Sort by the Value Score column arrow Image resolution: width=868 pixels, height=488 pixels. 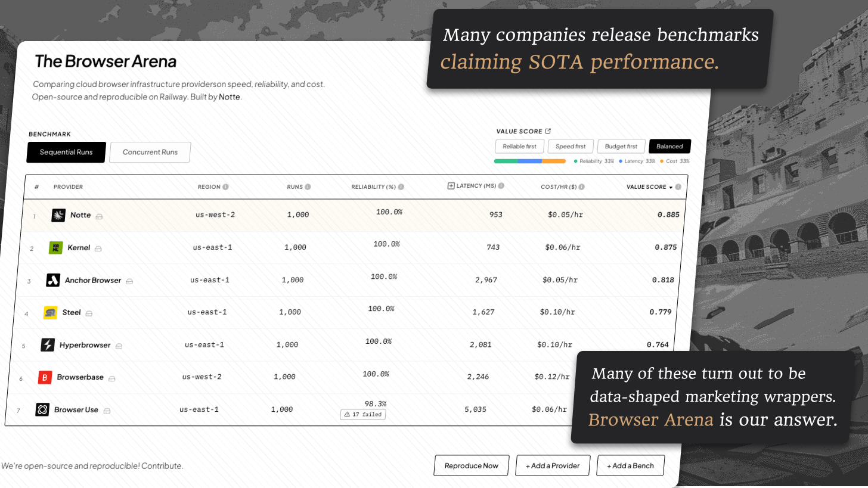pos(671,188)
